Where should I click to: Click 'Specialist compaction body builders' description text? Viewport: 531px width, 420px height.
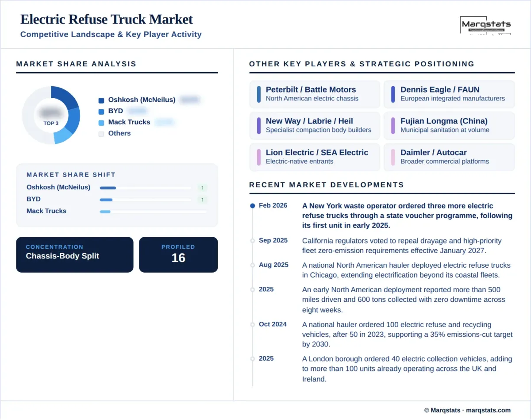(x=319, y=130)
